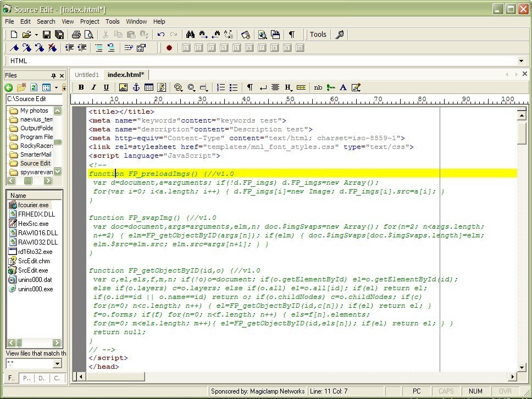Select SrcEdit.chm in file list
Screen dimensions: 532x399
(x=34, y=261)
